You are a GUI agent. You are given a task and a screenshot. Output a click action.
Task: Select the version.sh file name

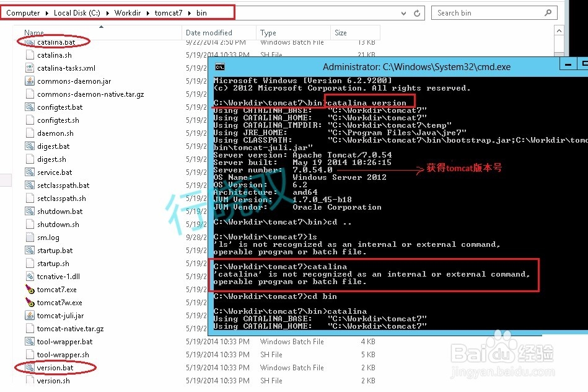[53, 380]
